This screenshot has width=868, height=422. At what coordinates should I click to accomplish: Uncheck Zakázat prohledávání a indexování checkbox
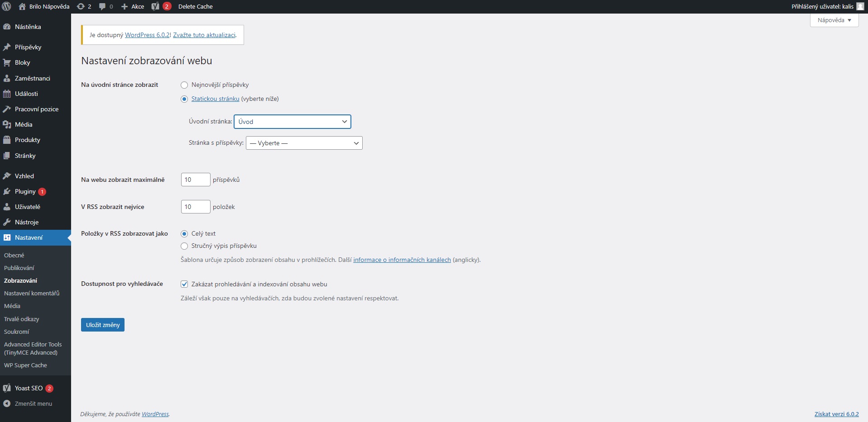[x=184, y=284]
